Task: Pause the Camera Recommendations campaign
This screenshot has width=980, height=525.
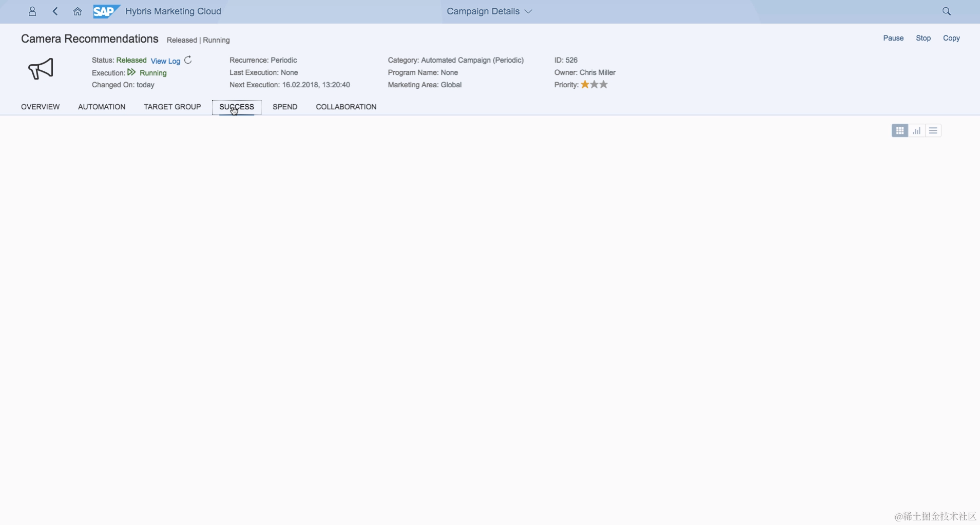Action: (x=893, y=37)
